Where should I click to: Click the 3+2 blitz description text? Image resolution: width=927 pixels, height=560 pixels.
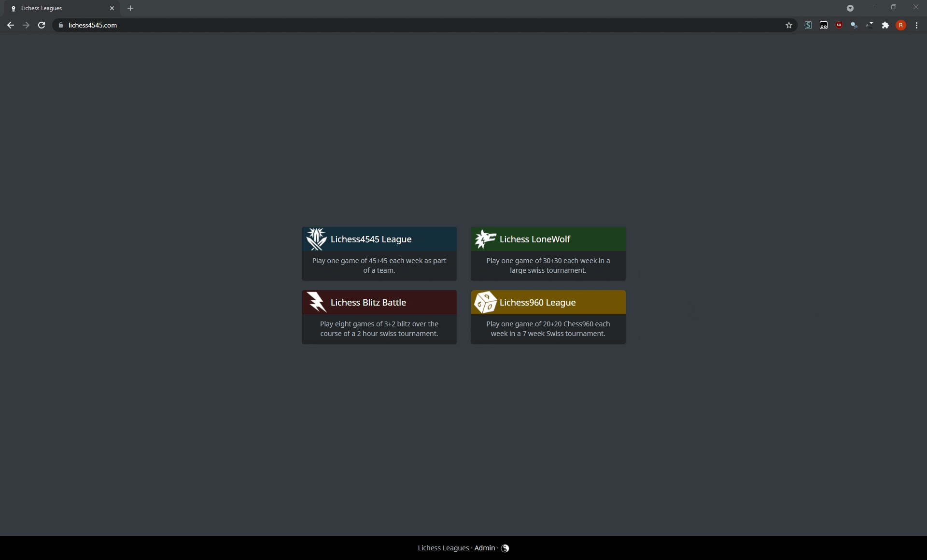[379, 329]
